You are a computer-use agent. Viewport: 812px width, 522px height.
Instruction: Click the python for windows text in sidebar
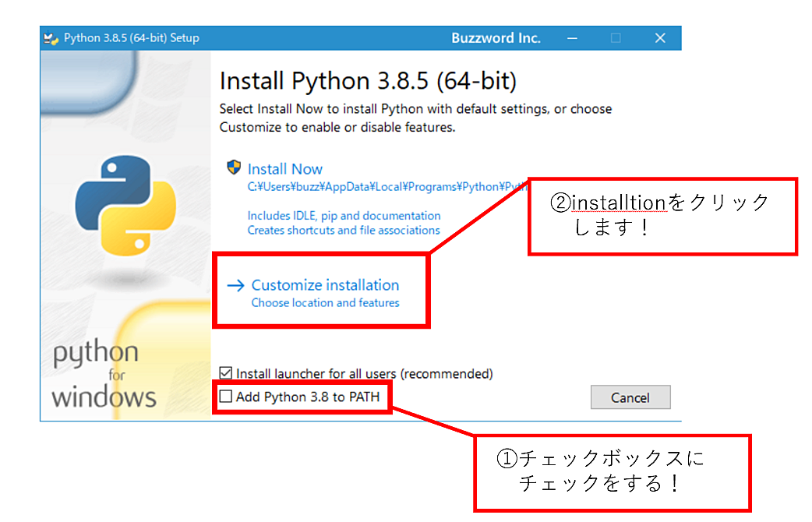(104, 375)
